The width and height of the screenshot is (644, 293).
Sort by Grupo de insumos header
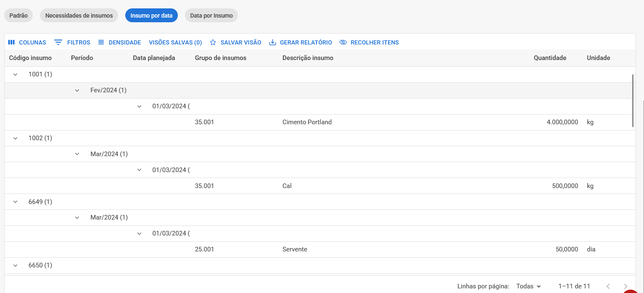click(x=221, y=58)
